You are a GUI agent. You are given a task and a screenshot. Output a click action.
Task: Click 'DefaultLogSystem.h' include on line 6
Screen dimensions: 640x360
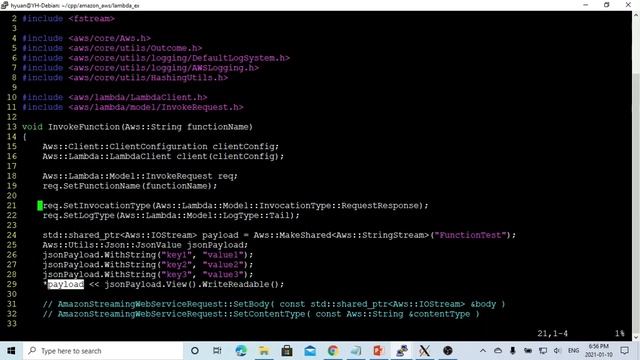(x=239, y=58)
